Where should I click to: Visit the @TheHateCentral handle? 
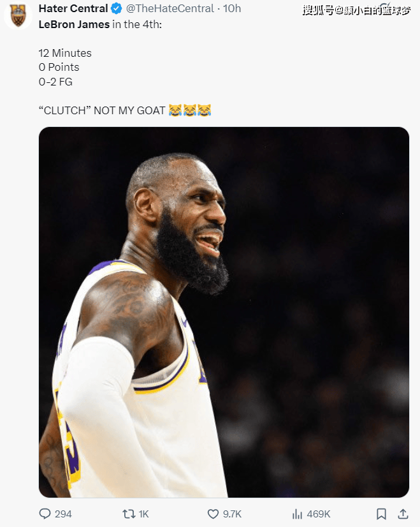pos(170,8)
